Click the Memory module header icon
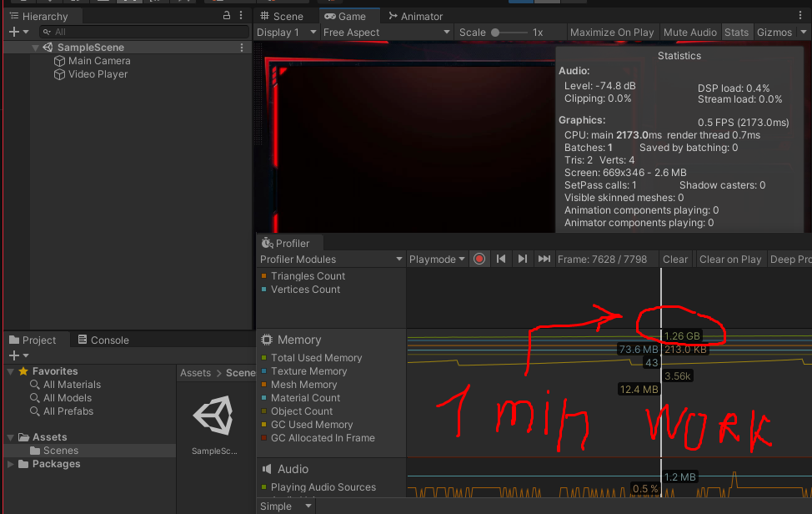Screen dimensions: 812x514 coord(266,340)
